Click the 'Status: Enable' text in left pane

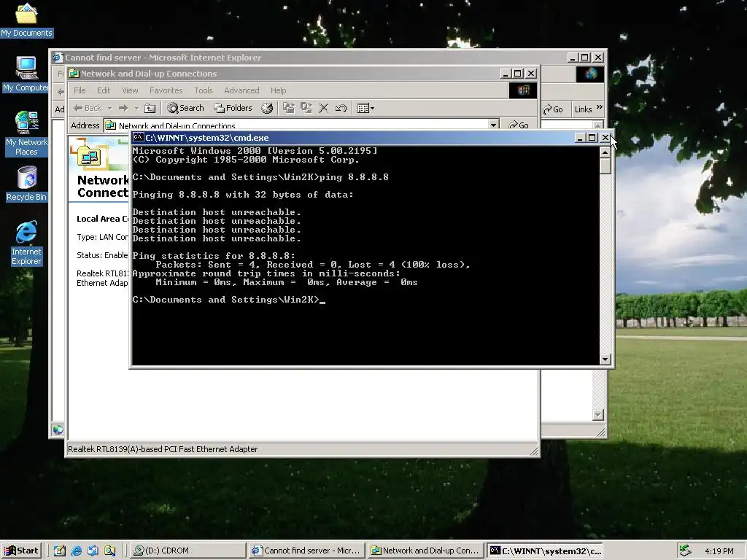tap(102, 255)
